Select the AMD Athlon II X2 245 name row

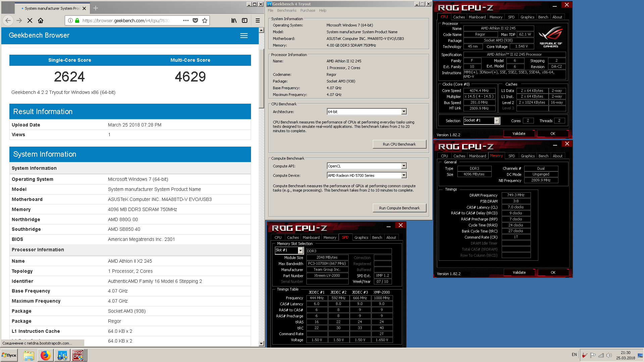[x=130, y=261]
